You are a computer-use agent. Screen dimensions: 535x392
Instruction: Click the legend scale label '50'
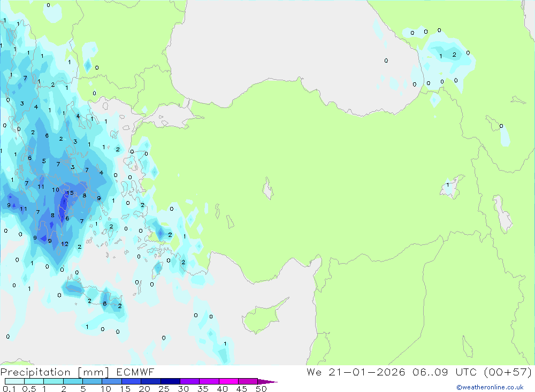(x=262, y=389)
